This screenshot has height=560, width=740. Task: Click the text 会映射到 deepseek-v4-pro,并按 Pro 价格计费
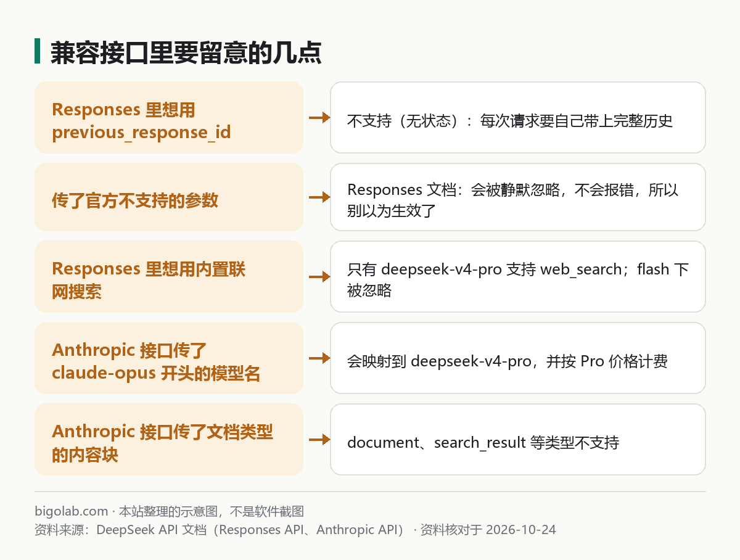pos(508,361)
